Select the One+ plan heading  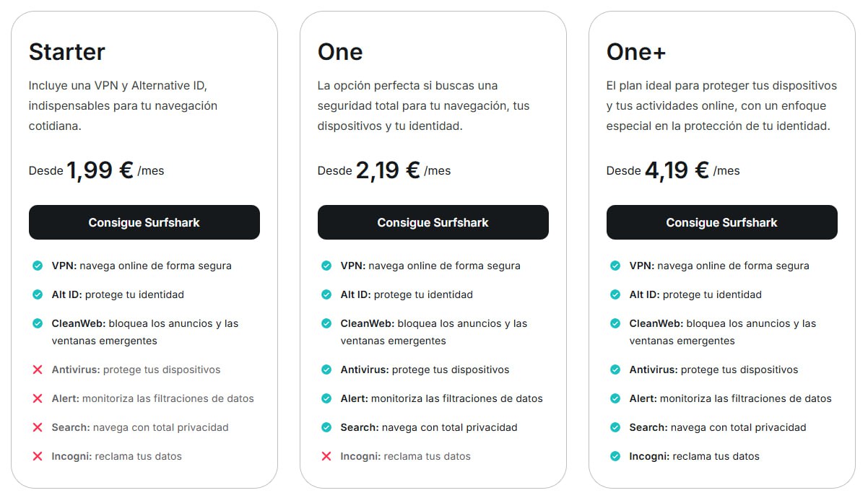(x=636, y=52)
